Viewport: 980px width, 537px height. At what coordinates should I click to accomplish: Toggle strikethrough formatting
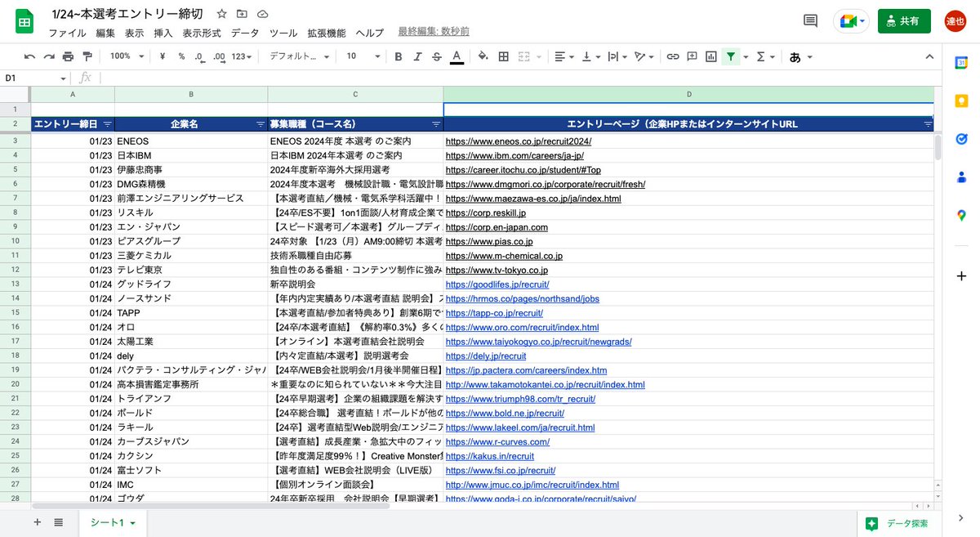437,56
